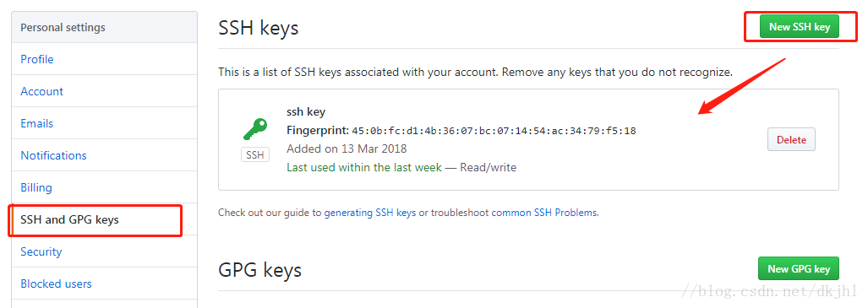
Task: Click the GPG keys section heading
Action: tap(260, 270)
